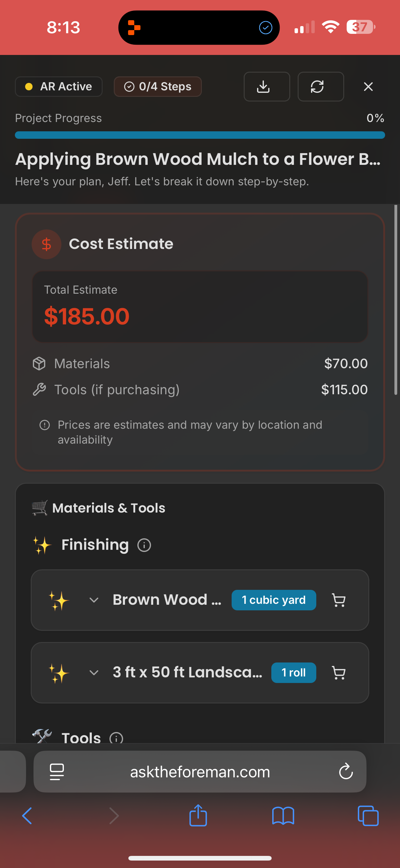The width and height of the screenshot is (400, 868).
Task: View info about the Finishing category
Action: pyautogui.click(x=144, y=545)
